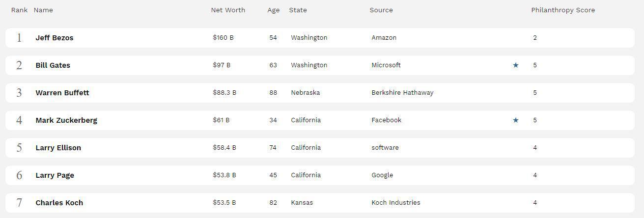644x218 pixels.
Task: Sort by the State column header
Action: pos(298,10)
